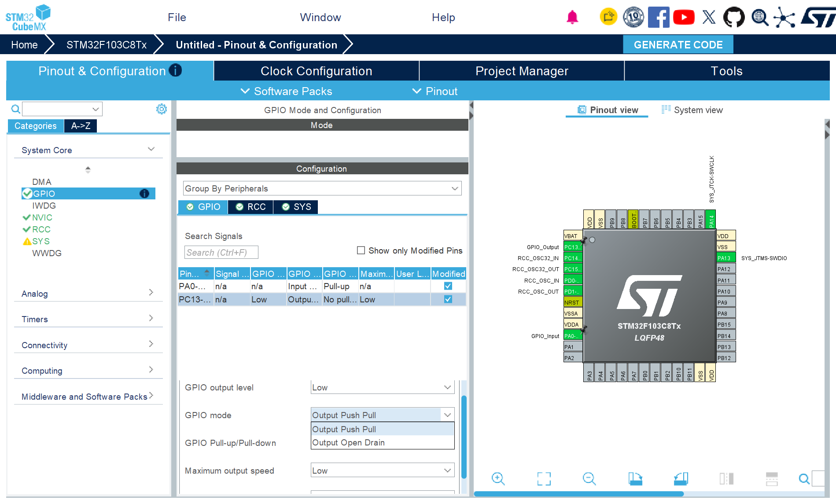Image resolution: width=836 pixels, height=504 pixels.
Task: Toggle the Modified checkbox for PA0 row
Action: click(448, 286)
